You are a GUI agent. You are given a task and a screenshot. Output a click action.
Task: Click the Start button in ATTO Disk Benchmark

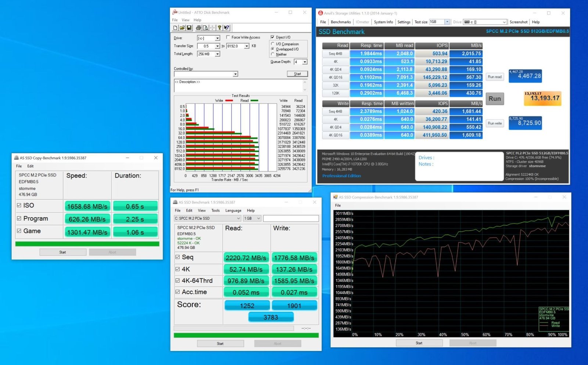(x=297, y=74)
